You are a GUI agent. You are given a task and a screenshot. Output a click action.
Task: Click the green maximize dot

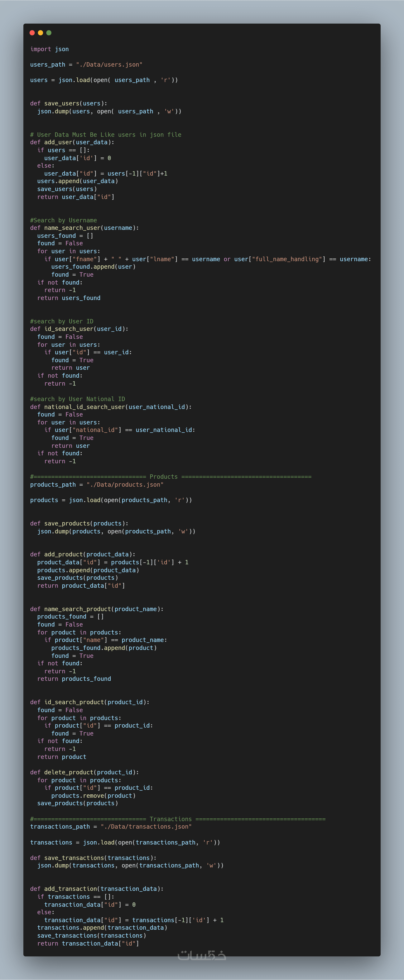49,33
